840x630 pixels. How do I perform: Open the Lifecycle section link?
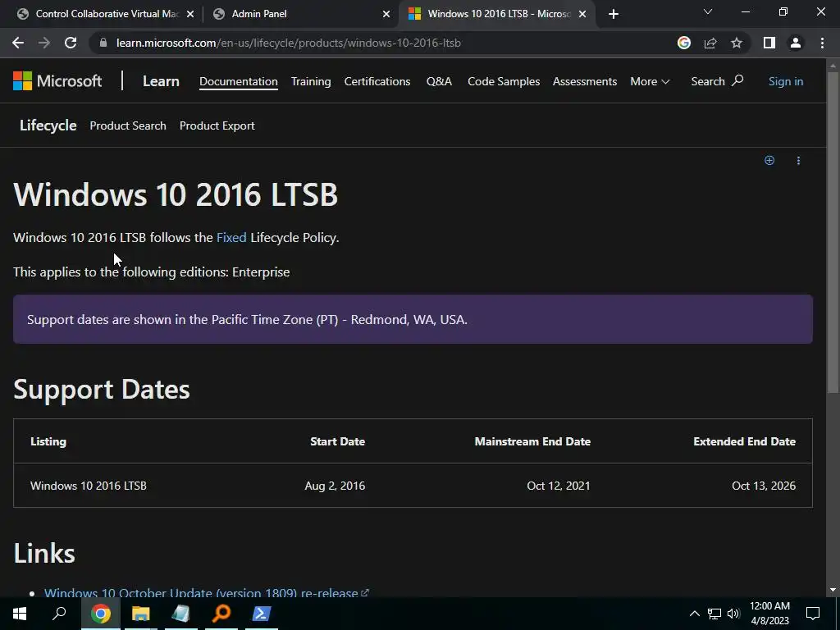pos(48,126)
